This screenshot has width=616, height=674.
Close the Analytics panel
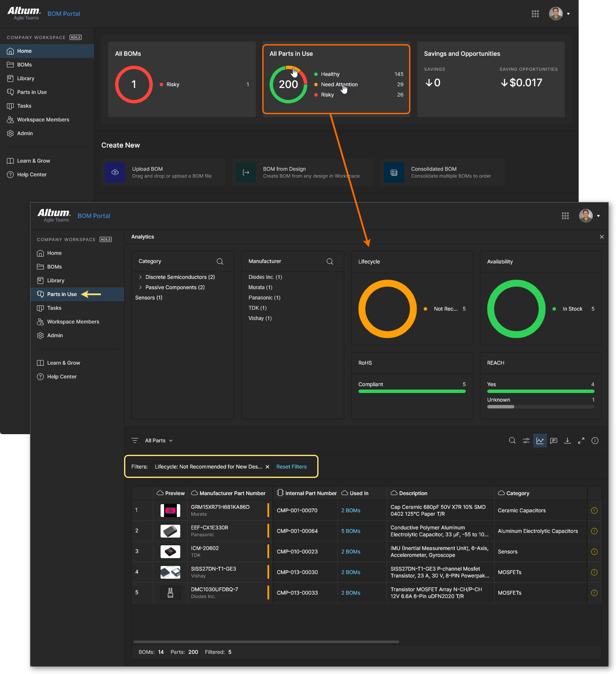point(602,237)
